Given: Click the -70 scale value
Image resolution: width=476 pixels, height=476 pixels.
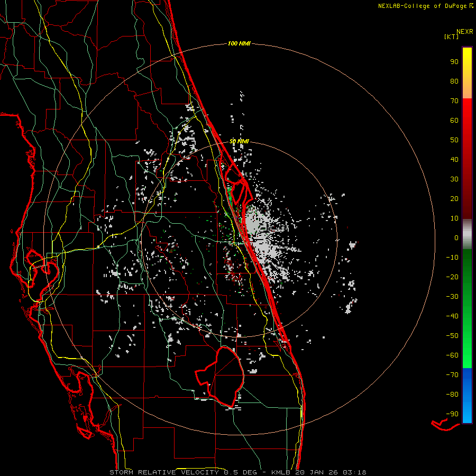Looking at the screenshot, I should (x=452, y=375).
